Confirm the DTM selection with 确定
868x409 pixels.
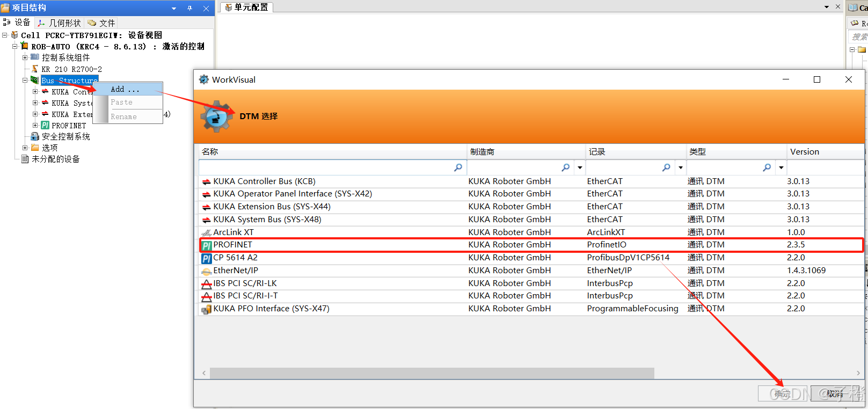tap(782, 393)
